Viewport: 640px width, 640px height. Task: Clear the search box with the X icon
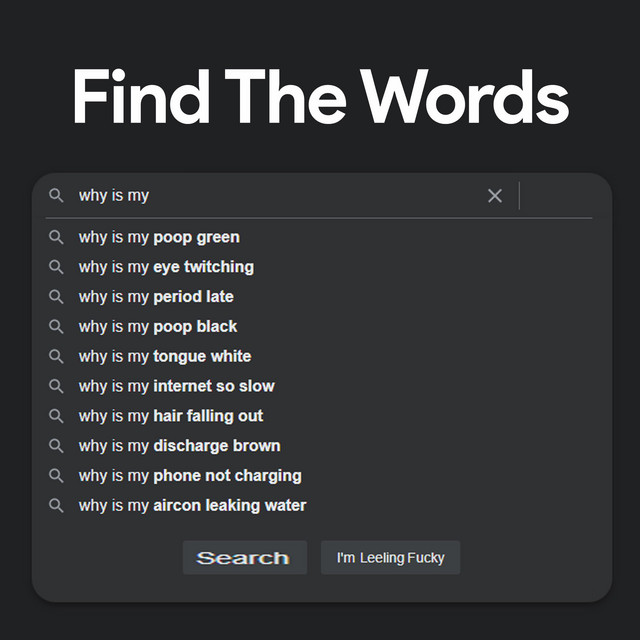(495, 196)
